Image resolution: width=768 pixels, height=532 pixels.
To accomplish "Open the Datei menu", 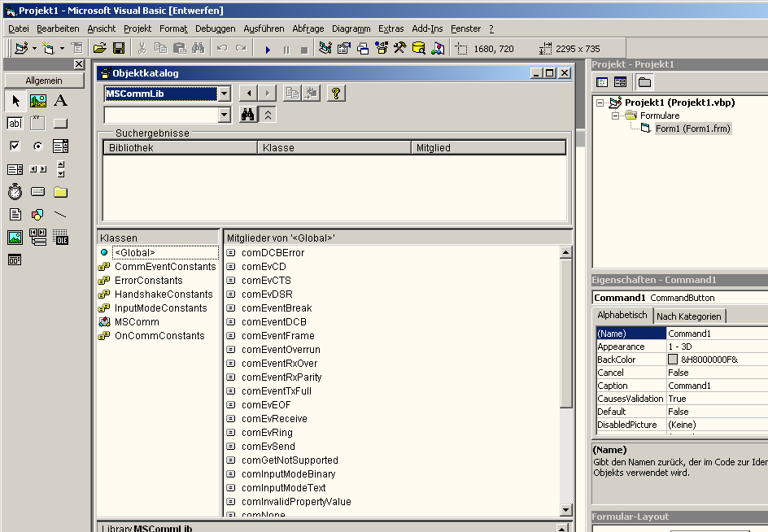I will pos(19,28).
